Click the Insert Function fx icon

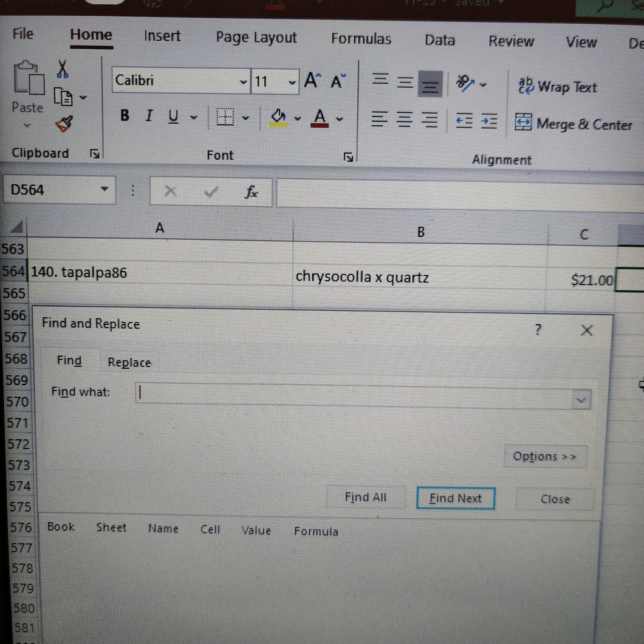pos(251,192)
